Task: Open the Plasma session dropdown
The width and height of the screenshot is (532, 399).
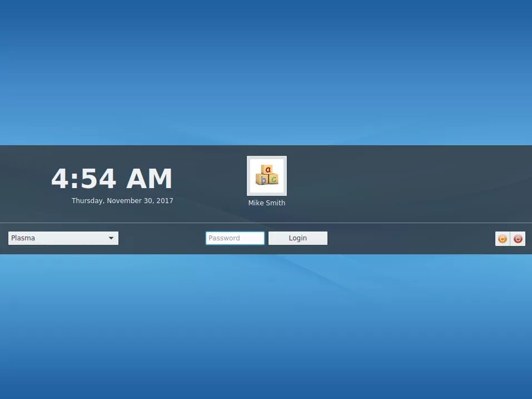Action: pyautogui.click(x=63, y=238)
